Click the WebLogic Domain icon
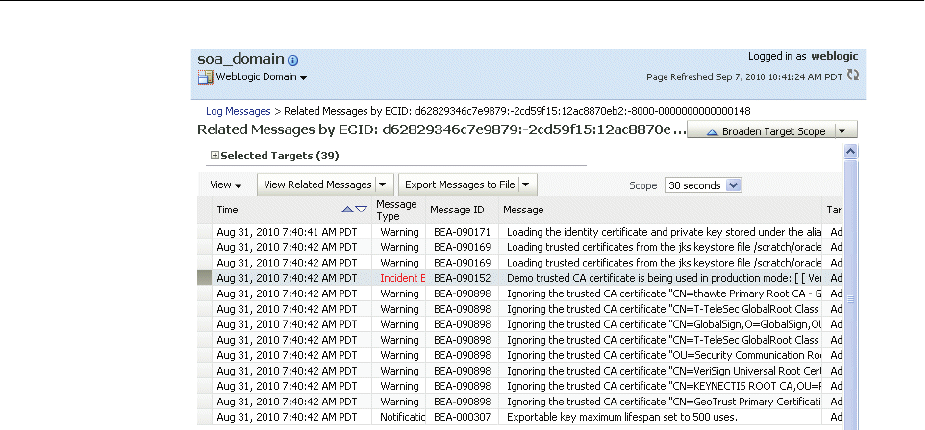The height and width of the screenshot is (430, 925). click(x=207, y=77)
